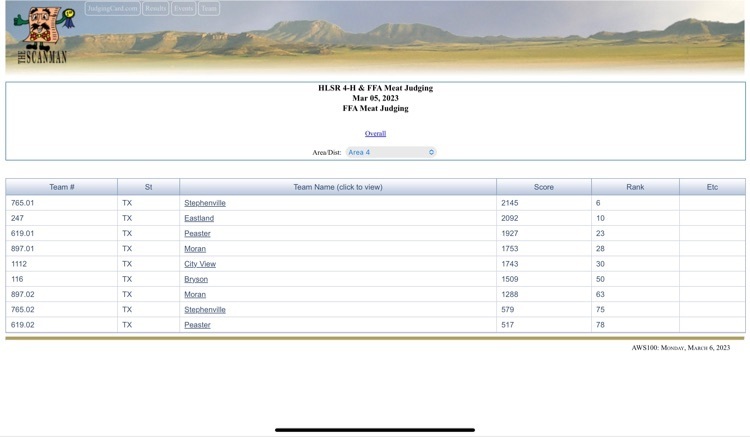
Task: Open Peaster team with score 517
Action: (197, 325)
